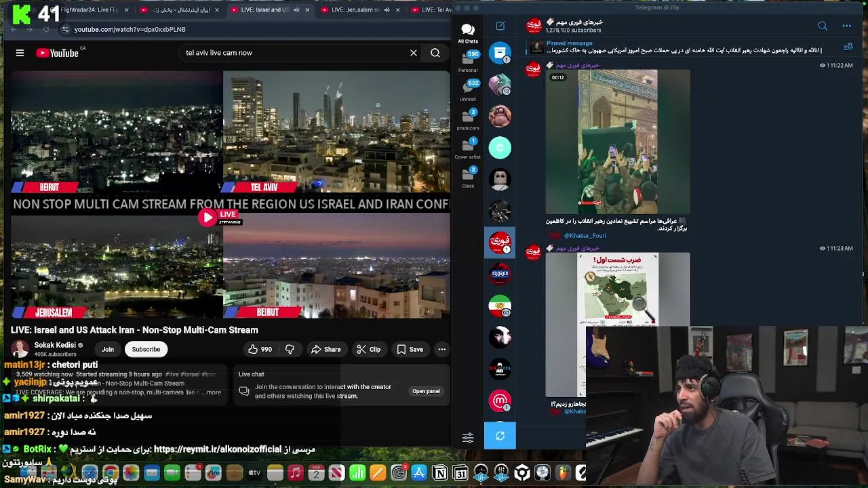Image resolution: width=868 pixels, height=488 pixels.
Task: Open Apple TV in the Dock
Action: point(254,473)
